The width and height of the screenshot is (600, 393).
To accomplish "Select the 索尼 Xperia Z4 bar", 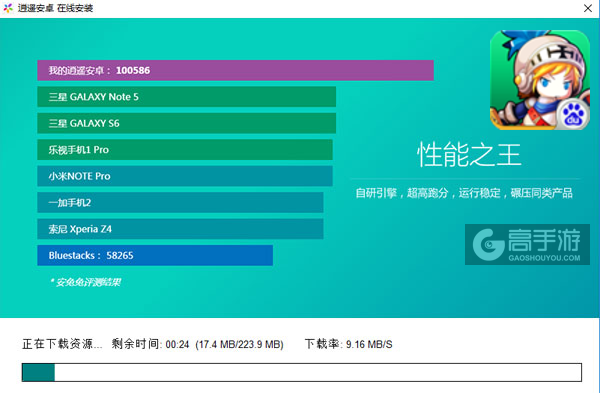I will pyautogui.click(x=180, y=229).
